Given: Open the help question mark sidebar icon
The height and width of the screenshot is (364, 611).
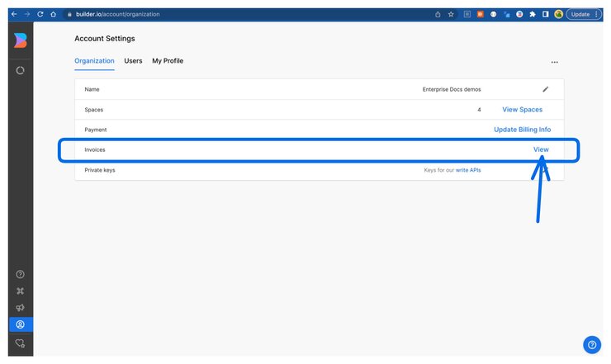Looking at the screenshot, I should pyautogui.click(x=21, y=274).
